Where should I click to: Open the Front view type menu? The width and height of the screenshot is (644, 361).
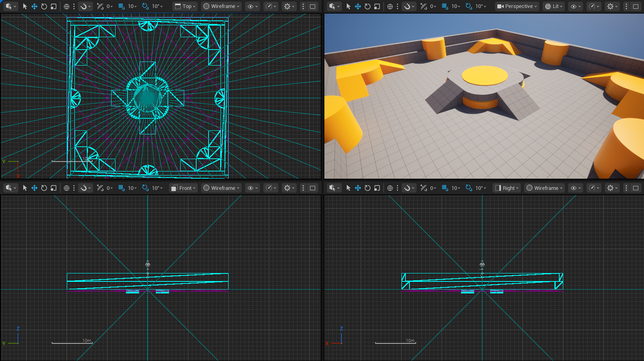point(183,188)
